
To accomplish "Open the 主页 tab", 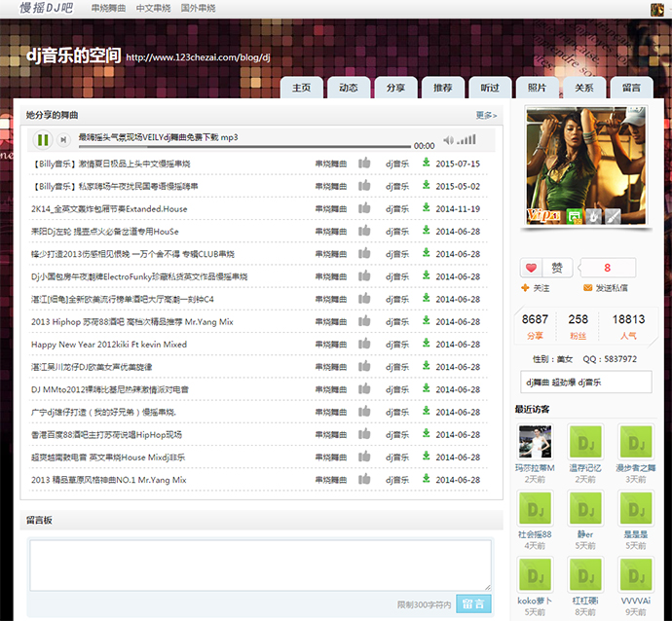I will (x=302, y=88).
